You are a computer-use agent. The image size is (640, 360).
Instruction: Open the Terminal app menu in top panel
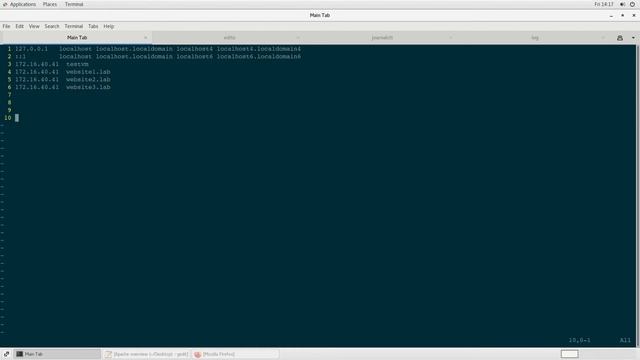point(74,4)
